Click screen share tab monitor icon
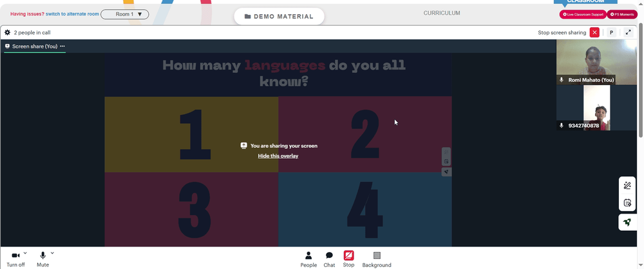The image size is (644, 269). tap(7, 46)
